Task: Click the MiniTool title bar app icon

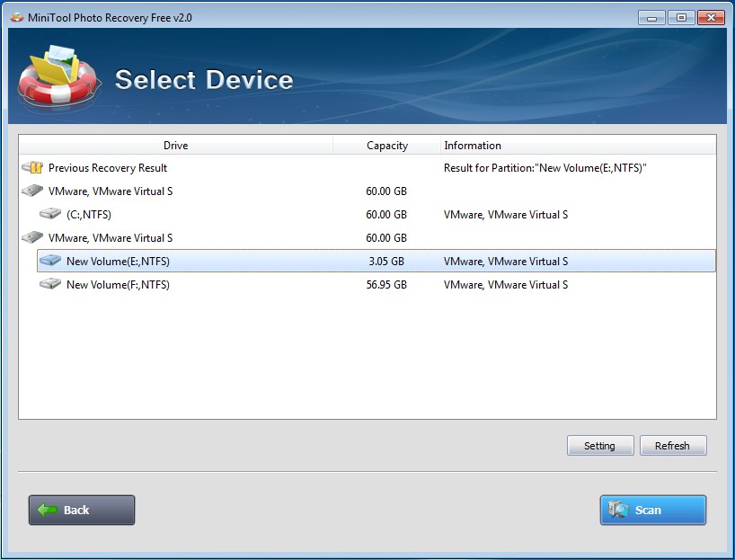Action: coord(17,18)
